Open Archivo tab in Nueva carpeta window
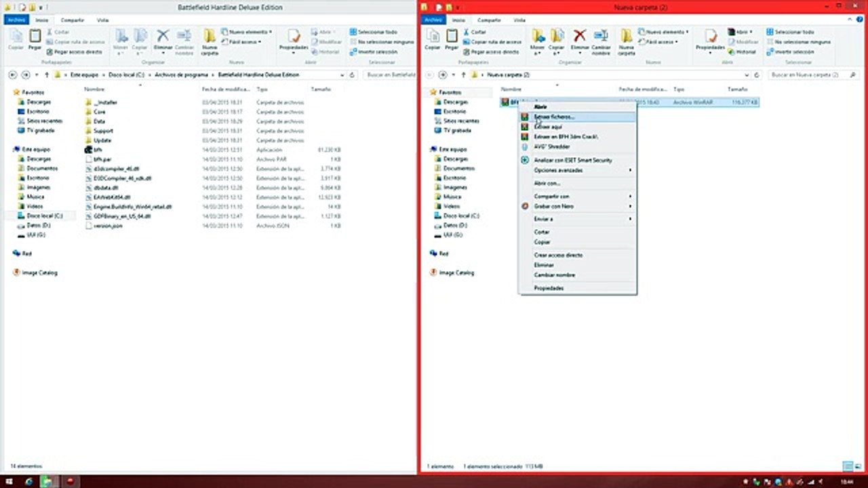The width and height of the screenshot is (868, 488). coord(433,20)
